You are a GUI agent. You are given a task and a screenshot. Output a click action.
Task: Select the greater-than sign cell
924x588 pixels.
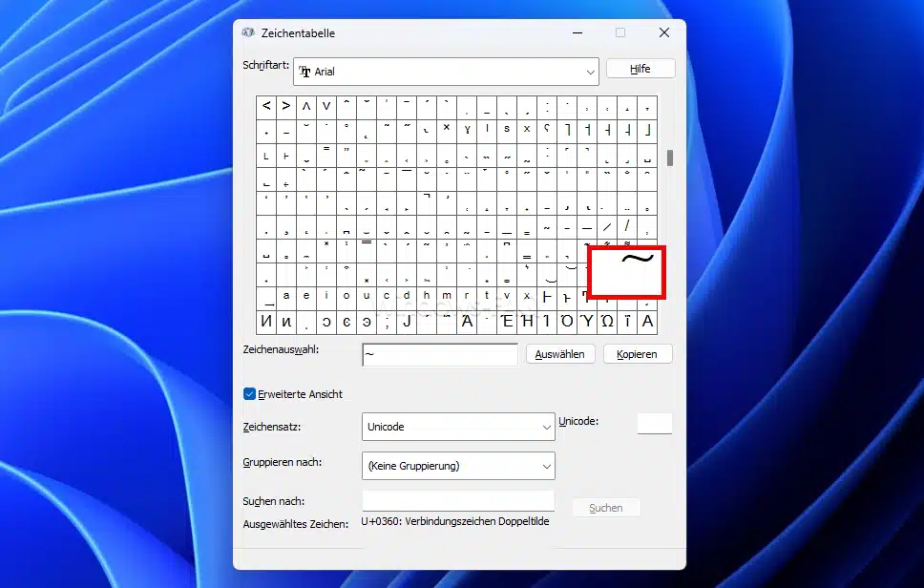(286, 108)
